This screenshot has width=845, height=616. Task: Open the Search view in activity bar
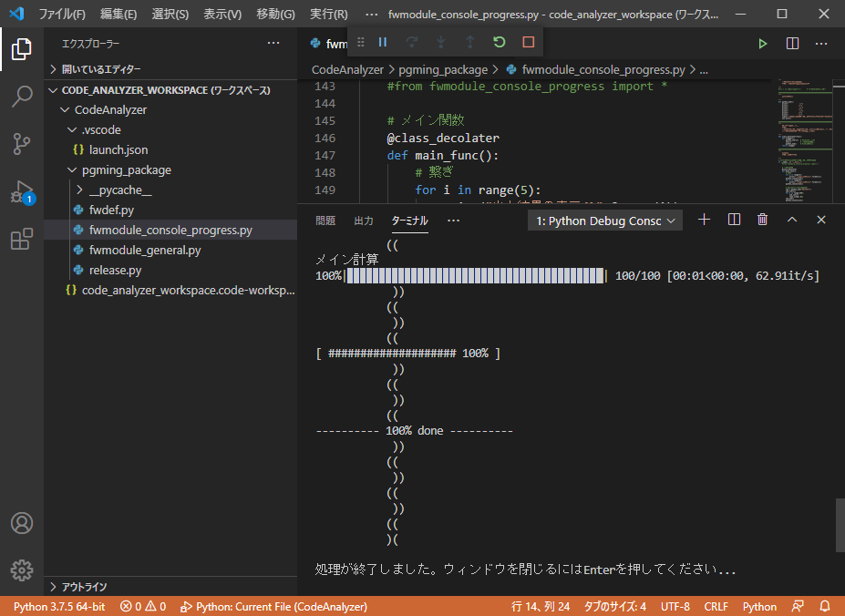click(22, 96)
